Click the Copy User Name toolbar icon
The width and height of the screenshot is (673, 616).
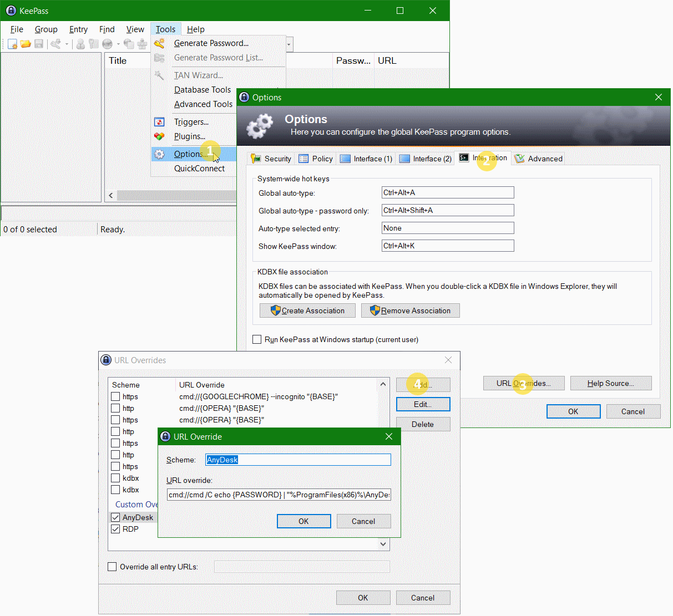[80, 44]
